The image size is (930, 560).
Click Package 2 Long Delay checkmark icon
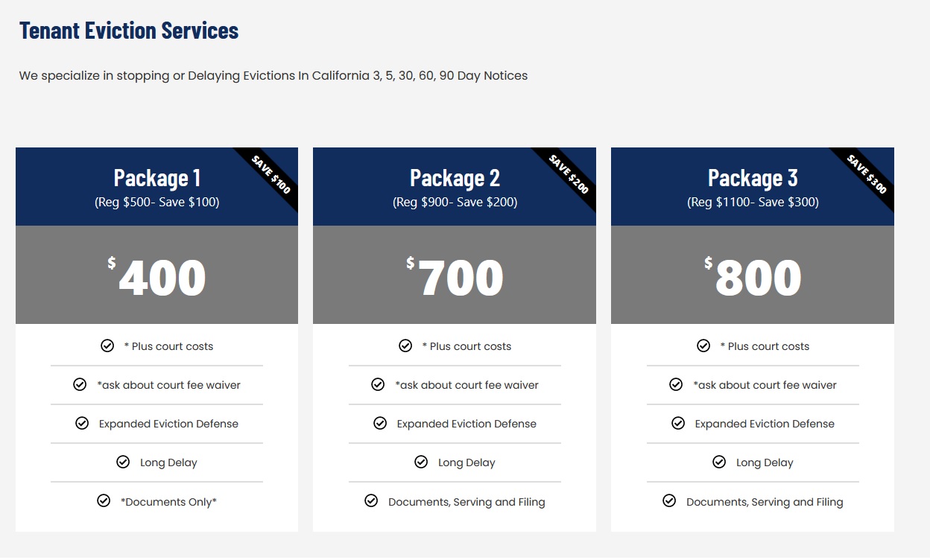point(421,462)
